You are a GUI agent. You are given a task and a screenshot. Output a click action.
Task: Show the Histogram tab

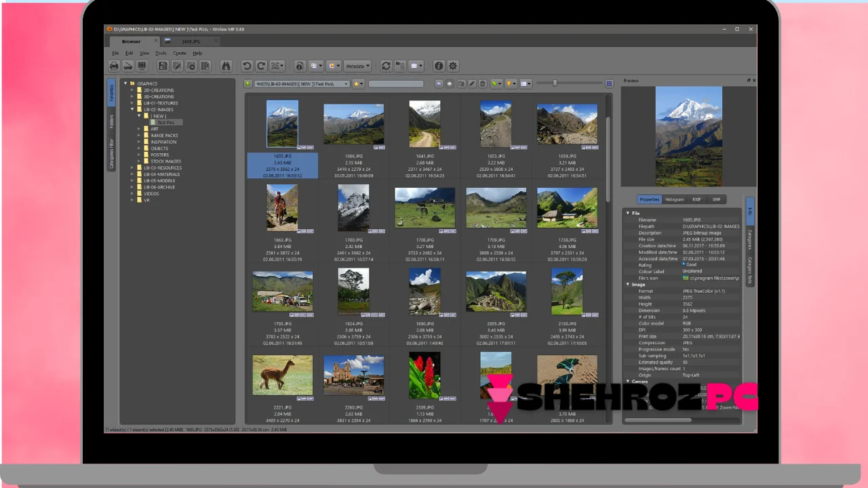(674, 199)
